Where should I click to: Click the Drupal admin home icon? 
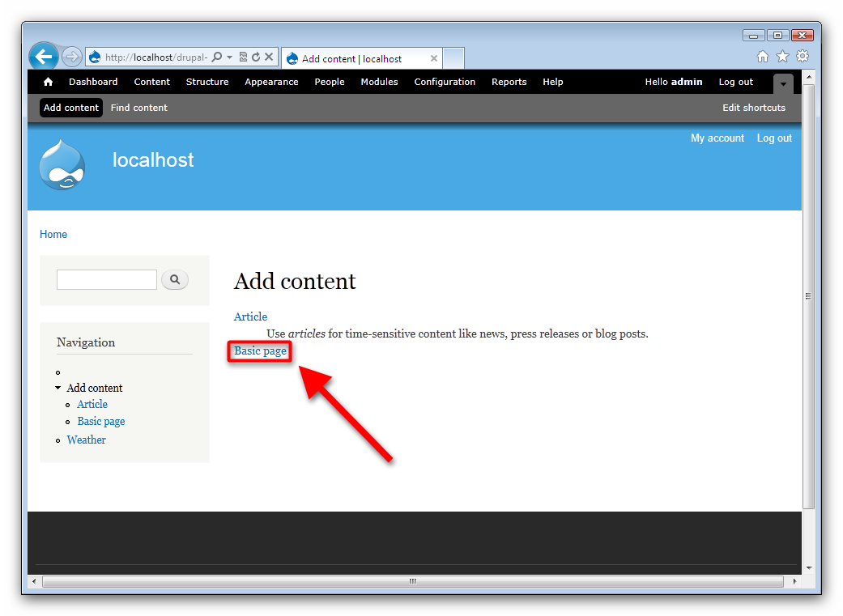point(48,82)
